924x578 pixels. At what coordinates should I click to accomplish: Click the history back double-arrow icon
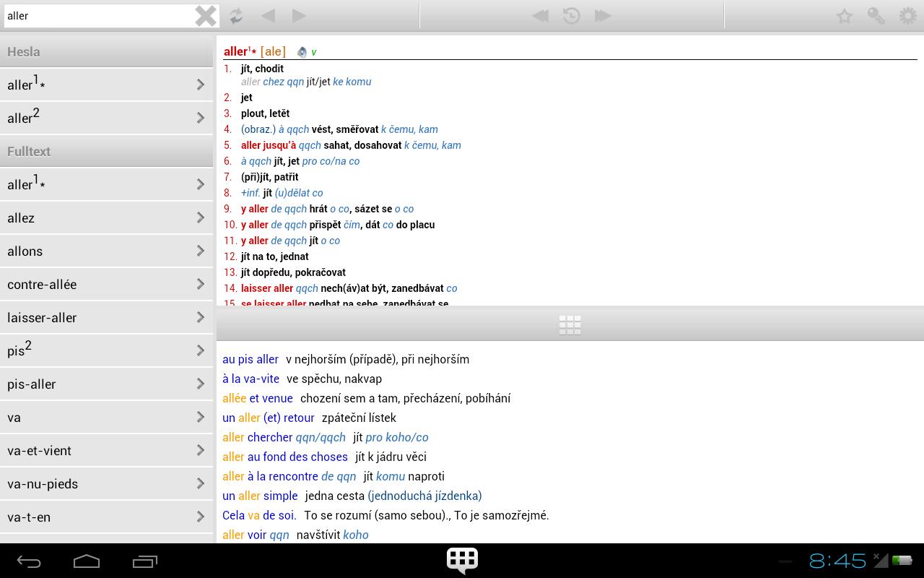pyautogui.click(x=540, y=15)
